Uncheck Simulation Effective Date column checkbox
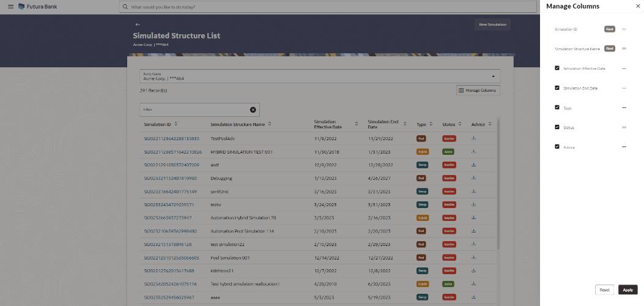The height and width of the screenshot is (306, 644). (557, 68)
